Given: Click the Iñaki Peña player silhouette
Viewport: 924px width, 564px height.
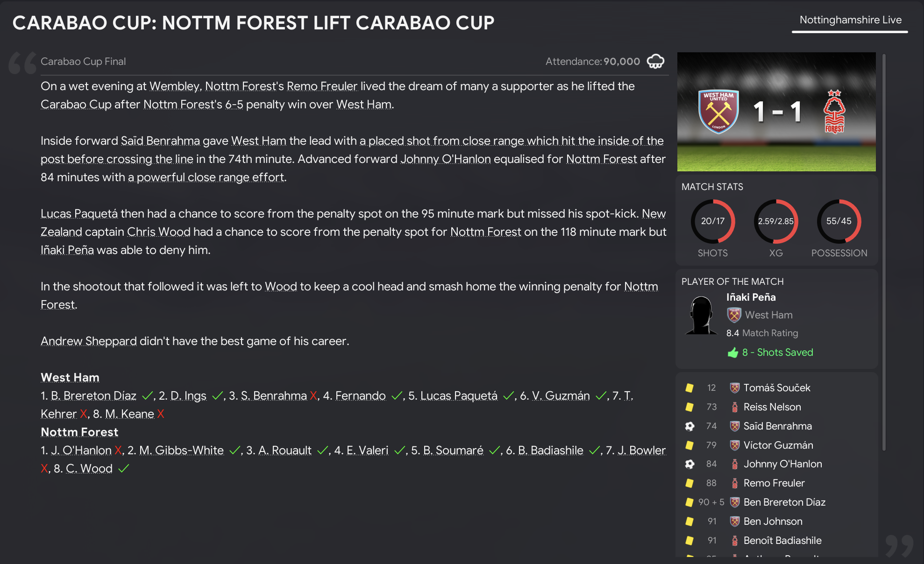Looking at the screenshot, I should point(701,315).
